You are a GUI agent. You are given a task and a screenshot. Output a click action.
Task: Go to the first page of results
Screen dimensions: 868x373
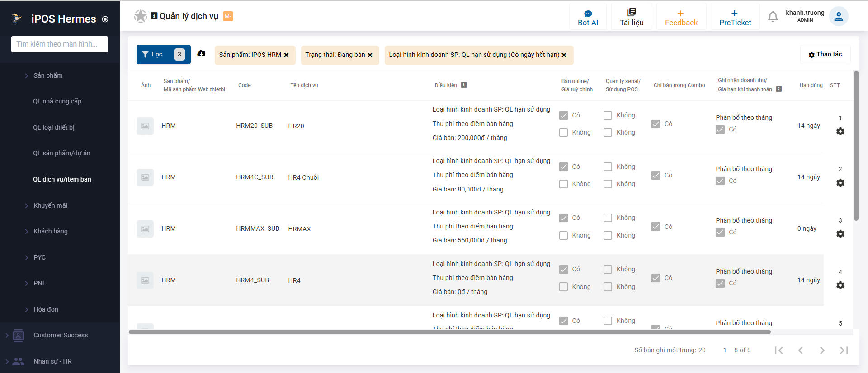[x=778, y=350]
